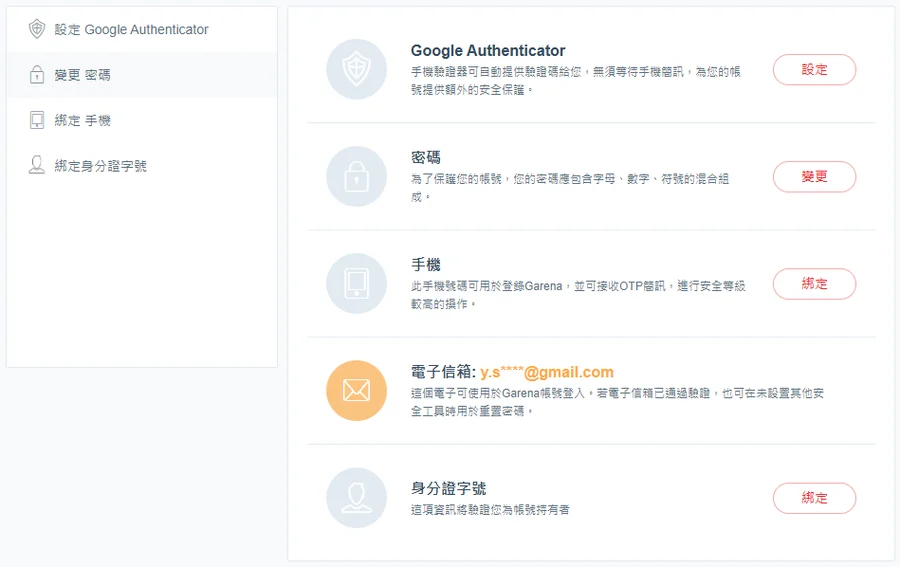Screen dimensions: 900x567
Task: Click the orange envelope 電子信箱 icon
Action: 356,391
